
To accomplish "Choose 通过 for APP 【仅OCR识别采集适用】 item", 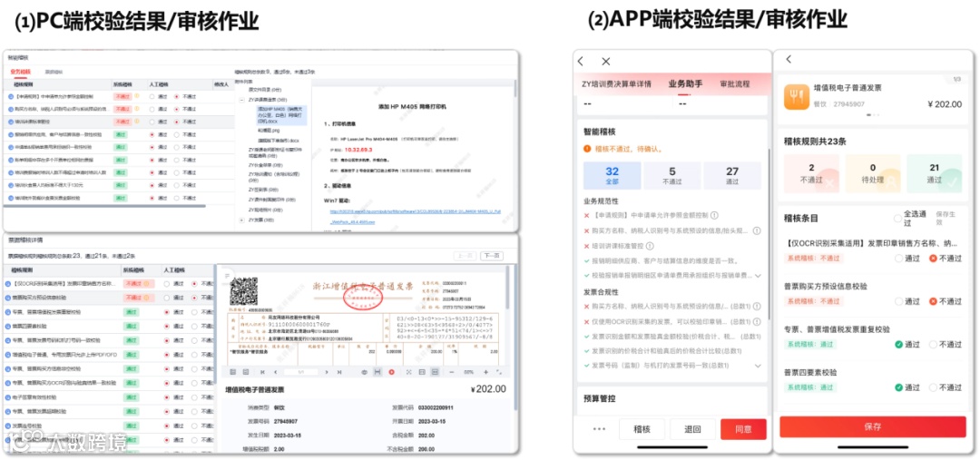I will click(x=898, y=258).
